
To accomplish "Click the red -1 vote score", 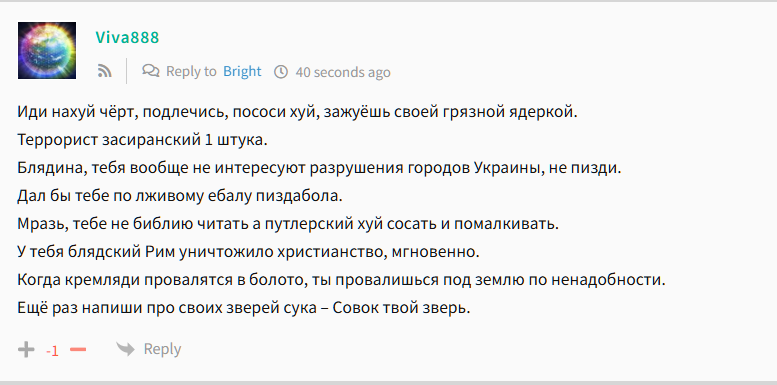I will pos(52,351).
